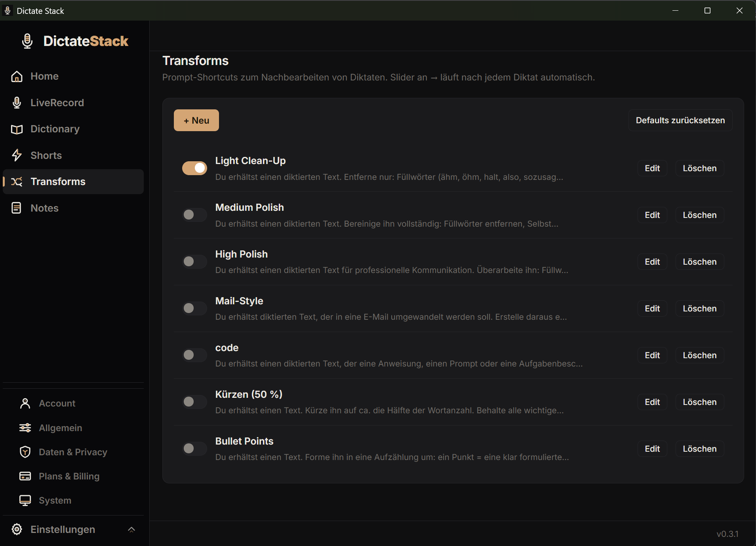Enable the Medium Polish toggle
The image size is (756, 546).
click(x=194, y=215)
